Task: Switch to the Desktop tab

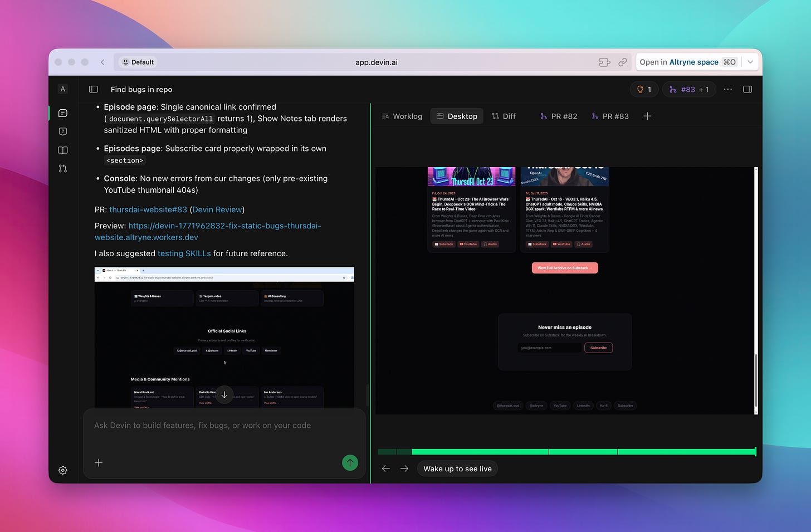Action: point(457,116)
